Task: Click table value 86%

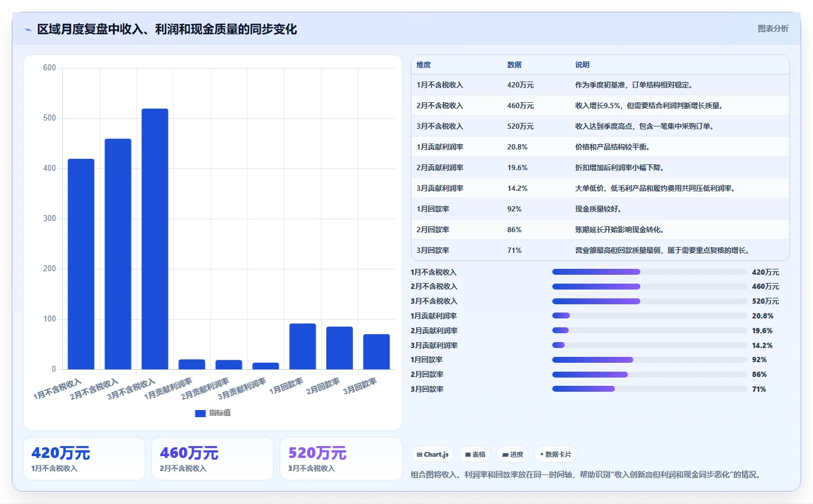Action: click(x=514, y=230)
